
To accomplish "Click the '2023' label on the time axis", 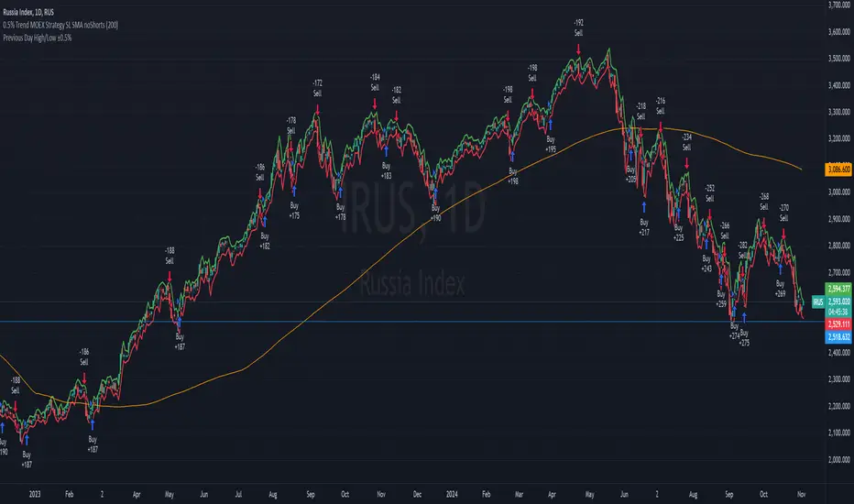I will pos(35,494).
